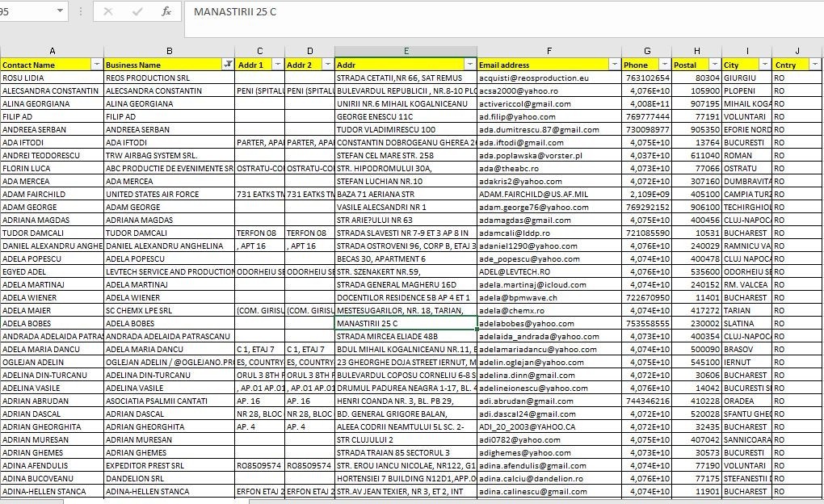Select cell STEFAN LUCHIAN NR.10
Screen dimensions: 824x504
[x=406, y=181]
